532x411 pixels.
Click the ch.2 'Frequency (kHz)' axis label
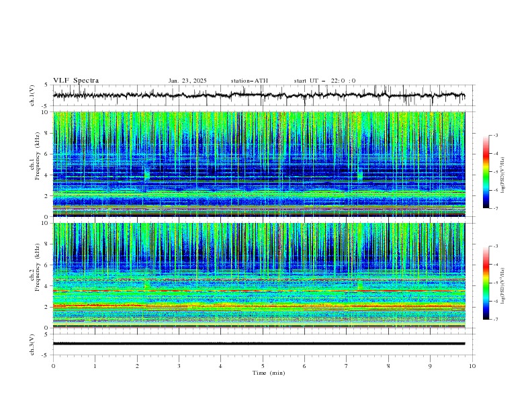click(38, 267)
